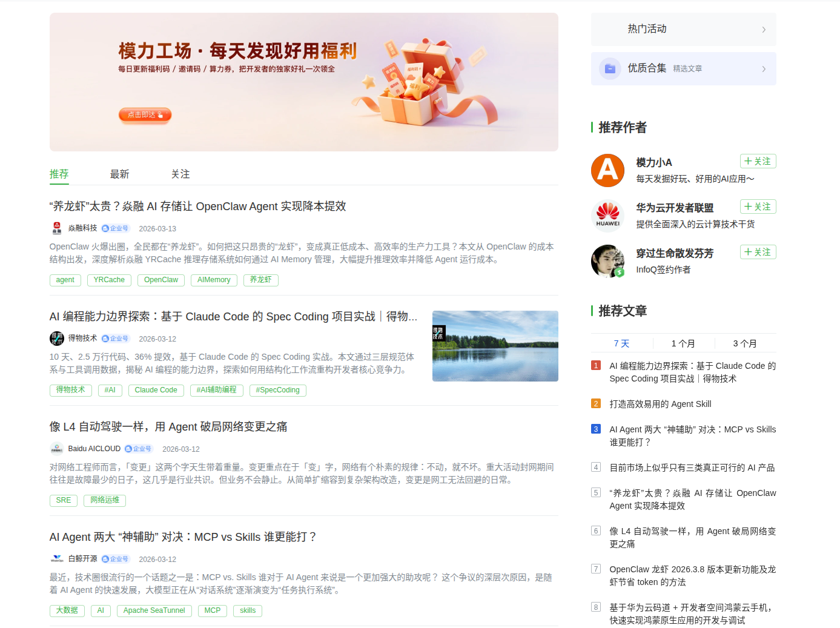Click the lake photo article thumbnail
The height and width of the screenshot is (628, 840).
coord(495,346)
